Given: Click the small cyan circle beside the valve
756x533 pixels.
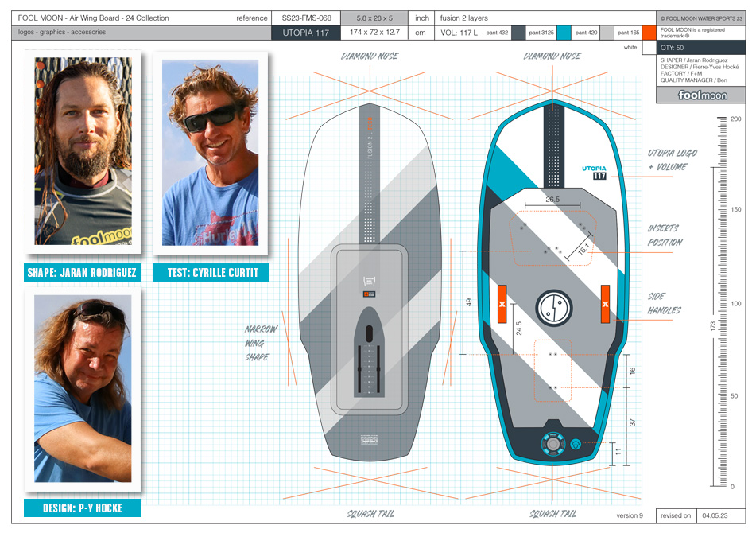Looking at the screenshot, I should (576, 444).
